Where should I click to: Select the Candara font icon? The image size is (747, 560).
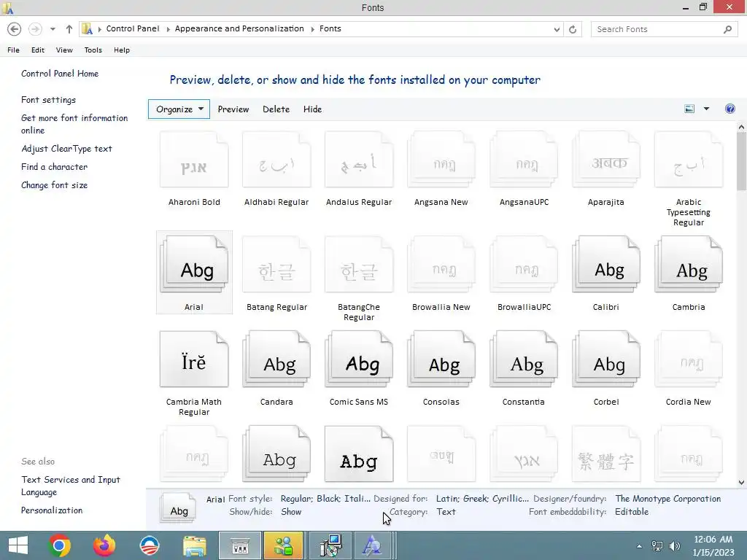(276, 359)
